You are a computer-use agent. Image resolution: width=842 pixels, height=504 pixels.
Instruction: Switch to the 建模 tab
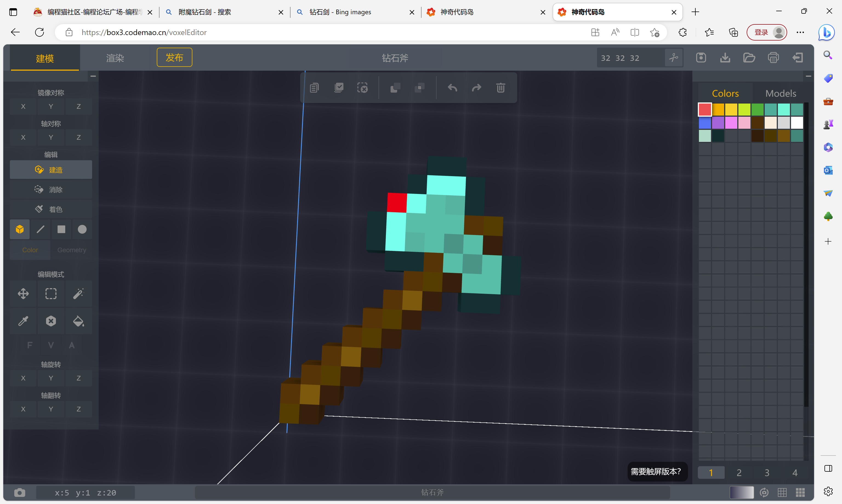(x=45, y=58)
